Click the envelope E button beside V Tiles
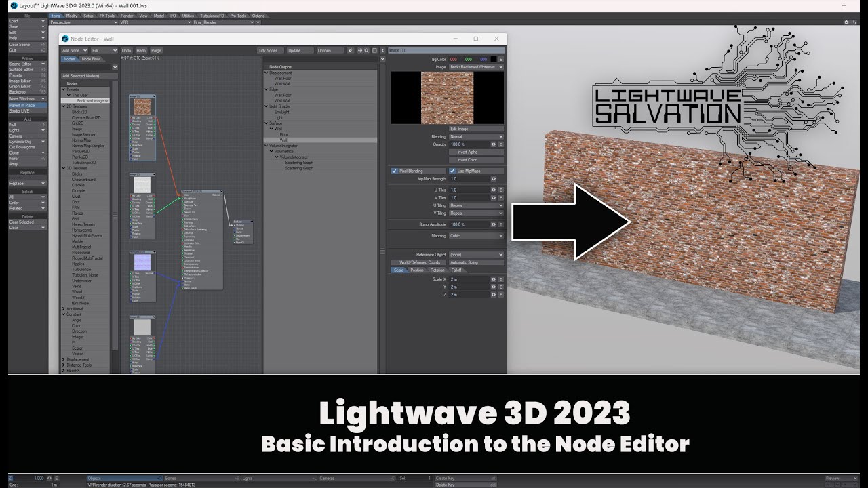This screenshot has height=488, width=868. (x=501, y=198)
